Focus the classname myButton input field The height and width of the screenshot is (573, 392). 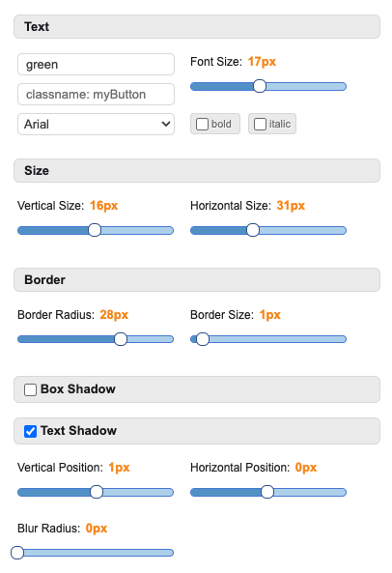[x=96, y=95]
